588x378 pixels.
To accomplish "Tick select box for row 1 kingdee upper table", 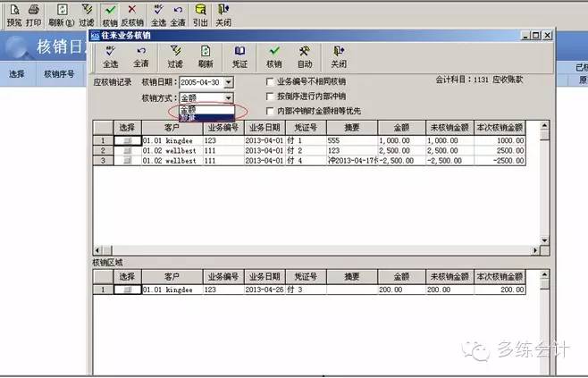I will click(128, 140).
